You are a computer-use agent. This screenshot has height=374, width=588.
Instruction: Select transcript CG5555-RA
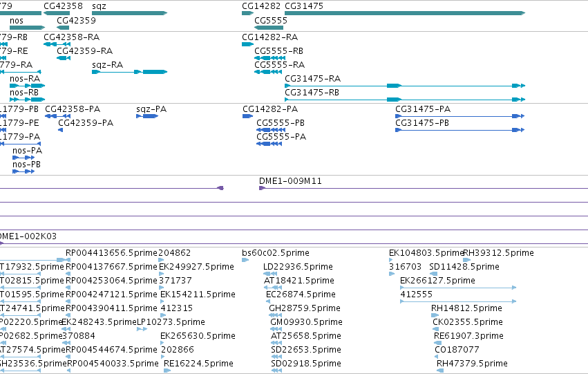coord(279,65)
